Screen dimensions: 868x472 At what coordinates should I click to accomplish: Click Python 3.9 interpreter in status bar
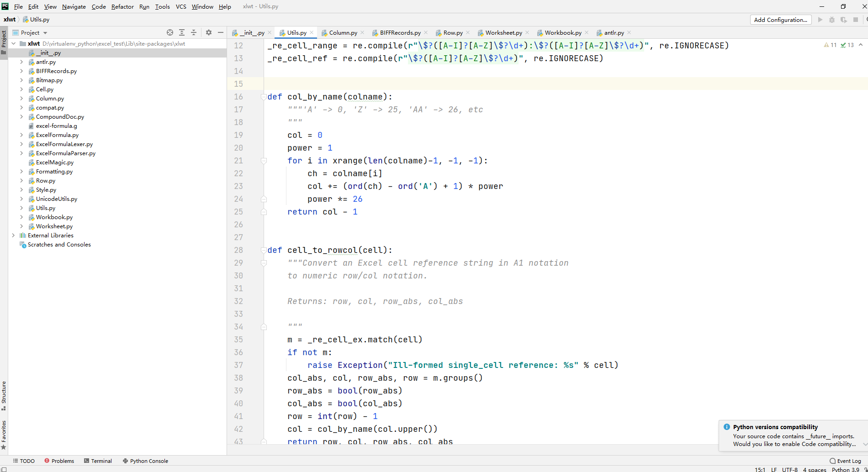point(845,469)
